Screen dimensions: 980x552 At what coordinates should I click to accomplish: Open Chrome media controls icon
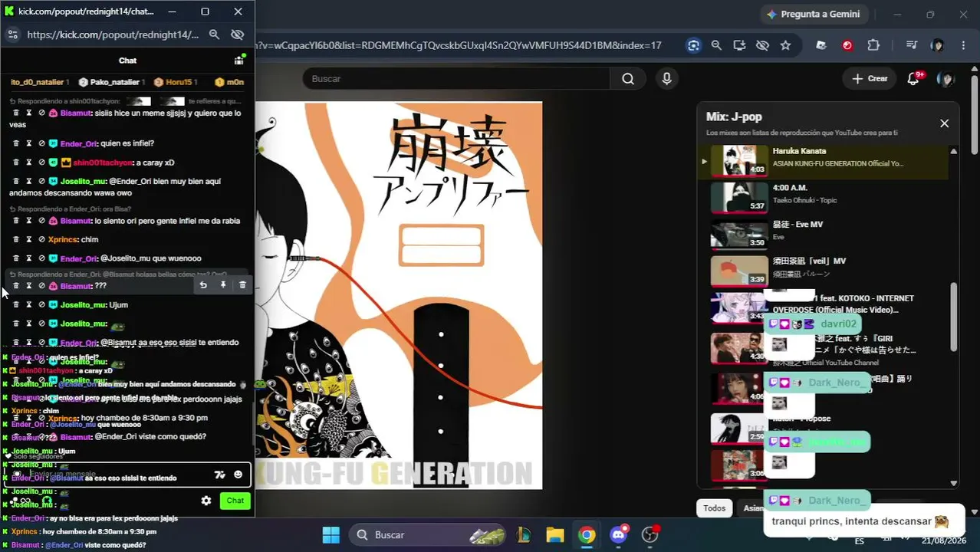(911, 45)
